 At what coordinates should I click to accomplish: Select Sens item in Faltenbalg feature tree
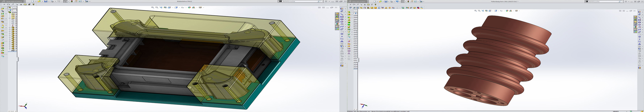[x=355, y=19]
